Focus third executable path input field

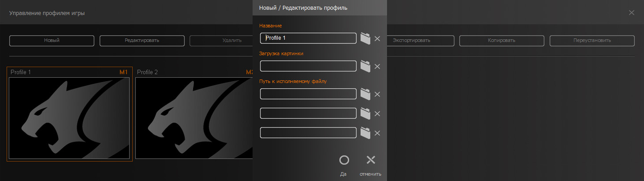pos(308,133)
